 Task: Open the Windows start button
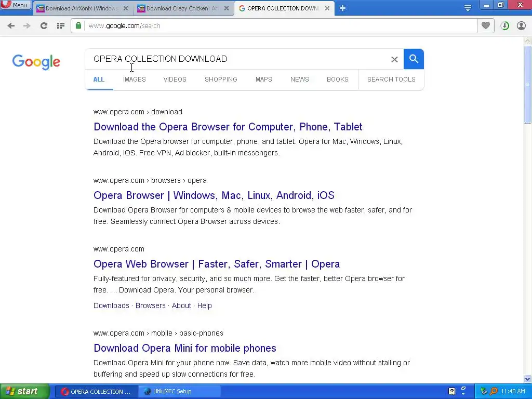[x=25, y=392]
